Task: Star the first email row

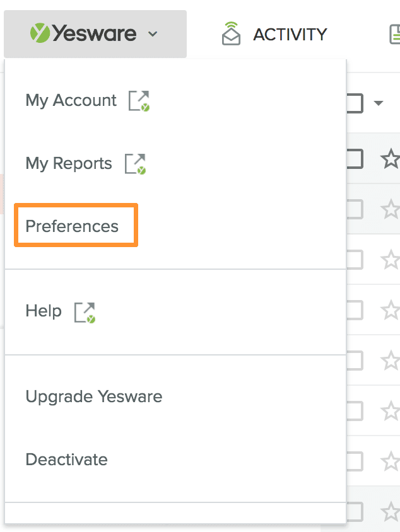Action: 391,159
